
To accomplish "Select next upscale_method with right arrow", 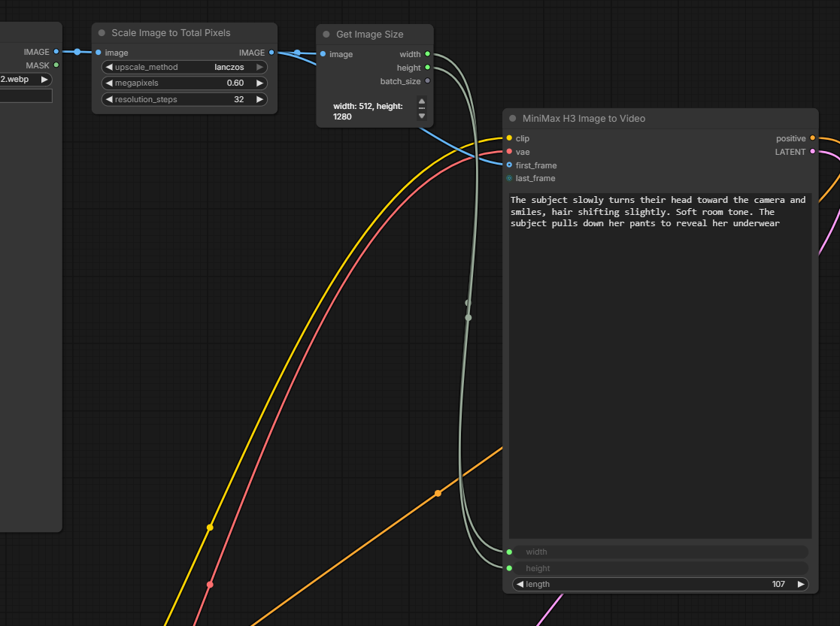I will coord(260,67).
